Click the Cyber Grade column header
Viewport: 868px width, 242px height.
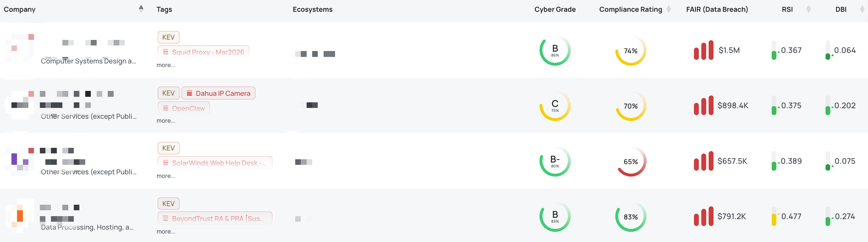pos(555,9)
